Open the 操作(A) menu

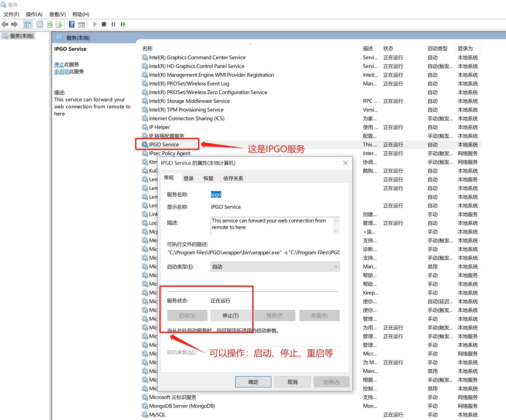[x=34, y=14]
